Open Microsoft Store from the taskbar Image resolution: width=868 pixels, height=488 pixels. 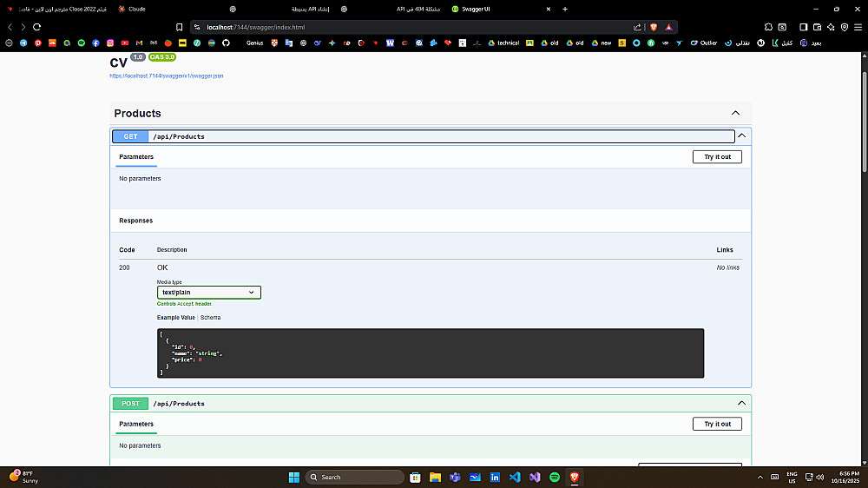[415, 477]
